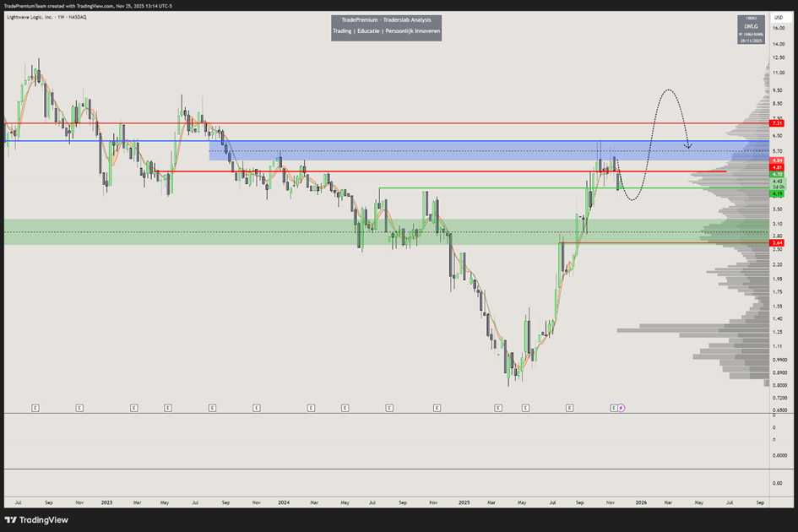Screen dimensions: 798x532
Task: Click the 1.25 price axis label
Action: [x=778, y=331]
